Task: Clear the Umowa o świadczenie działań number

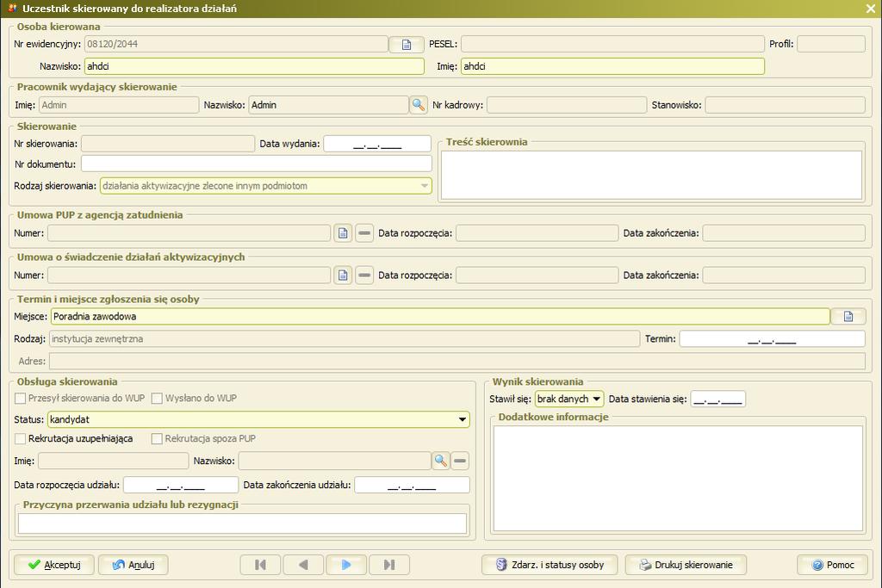Action: [x=364, y=275]
